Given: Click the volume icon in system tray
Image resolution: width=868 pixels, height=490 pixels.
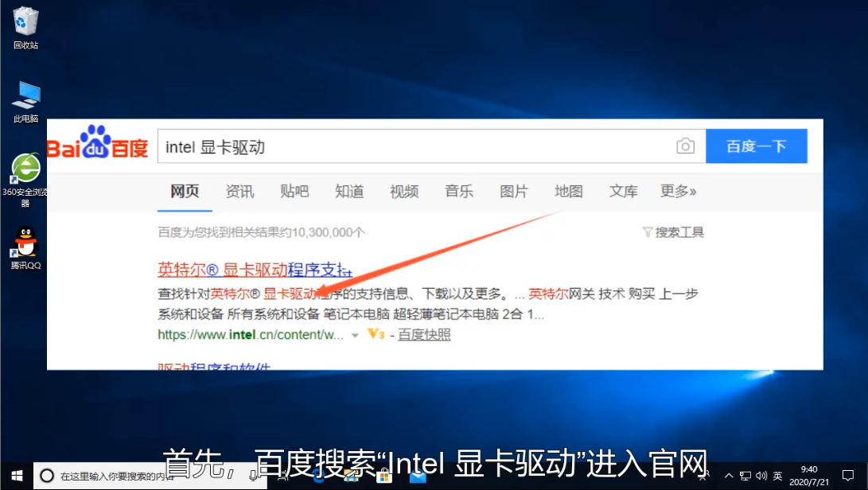Looking at the screenshot, I should point(761,476).
